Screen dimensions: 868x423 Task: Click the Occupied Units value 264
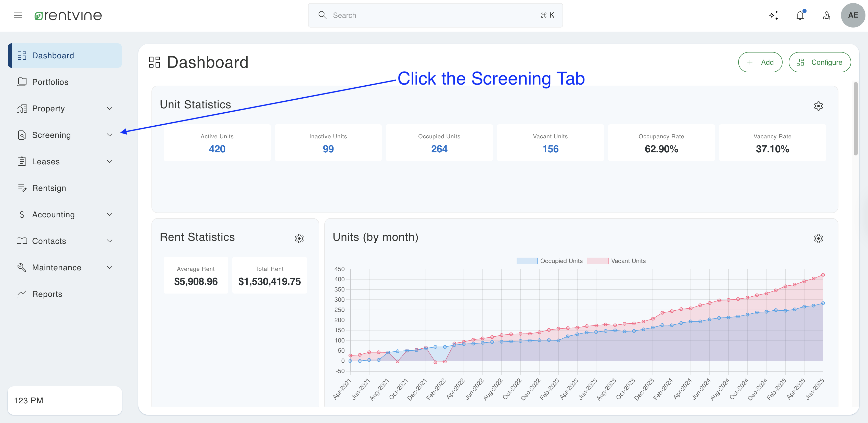(439, 149)
